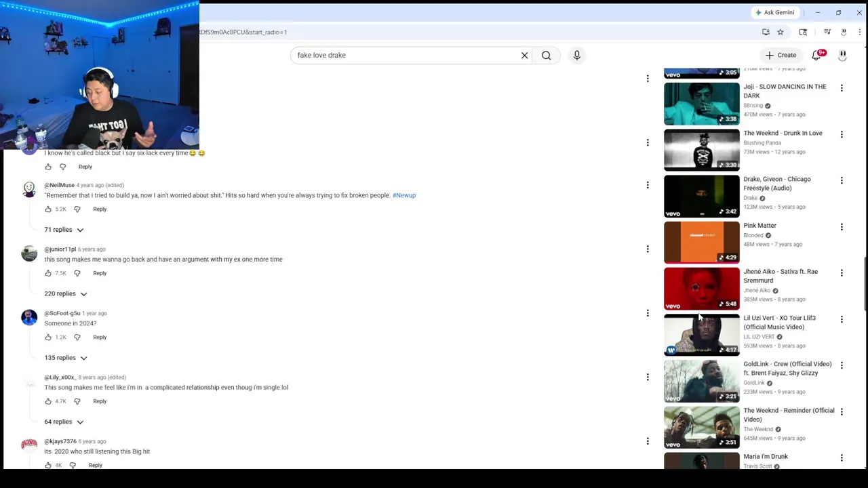Open Joji Slow Dancing in the Dark thumbnail

702,104
